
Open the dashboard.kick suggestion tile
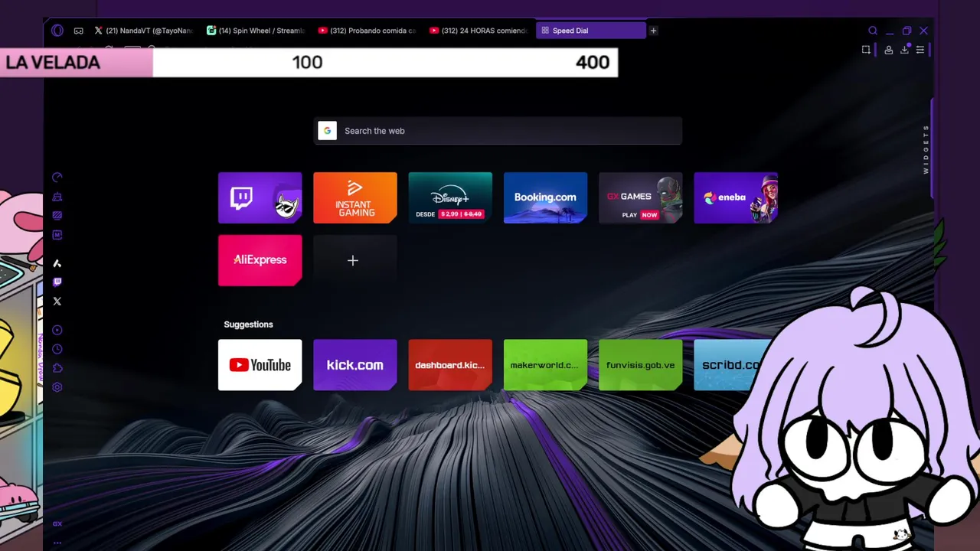(450, 365)
